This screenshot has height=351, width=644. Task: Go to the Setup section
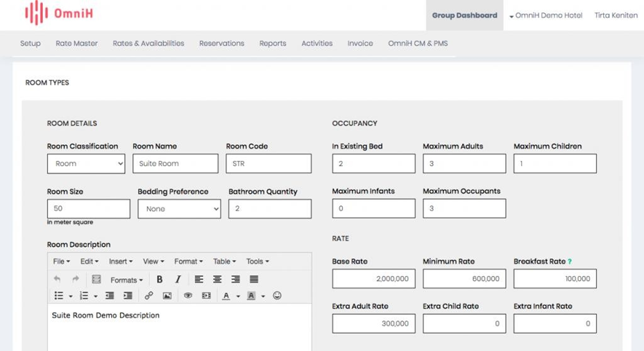point(31,44)
